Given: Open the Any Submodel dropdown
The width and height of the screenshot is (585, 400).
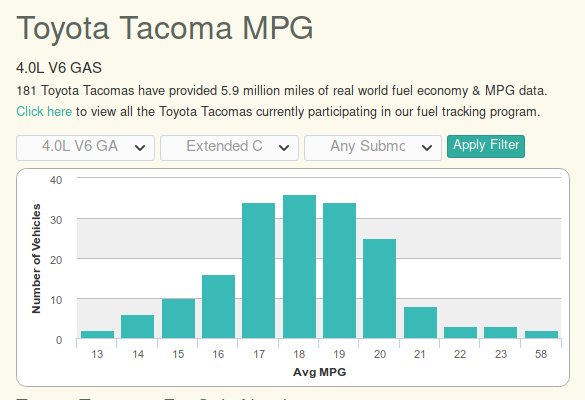Looking at the screenshot, I should point(373,148).
